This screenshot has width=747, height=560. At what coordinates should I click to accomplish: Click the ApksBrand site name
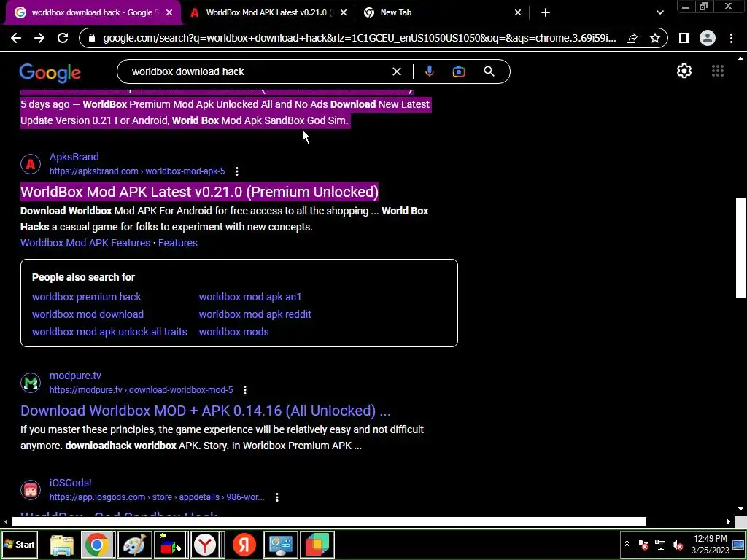(x=74, y=157)
